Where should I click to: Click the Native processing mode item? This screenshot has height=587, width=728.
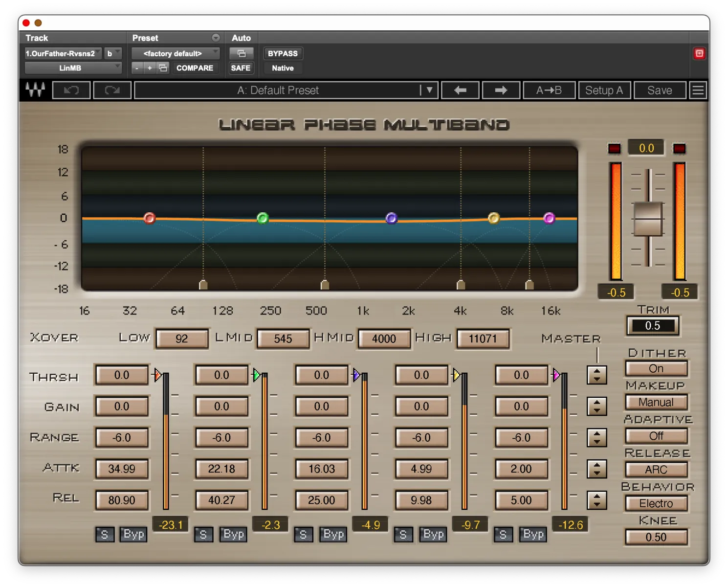282,68
